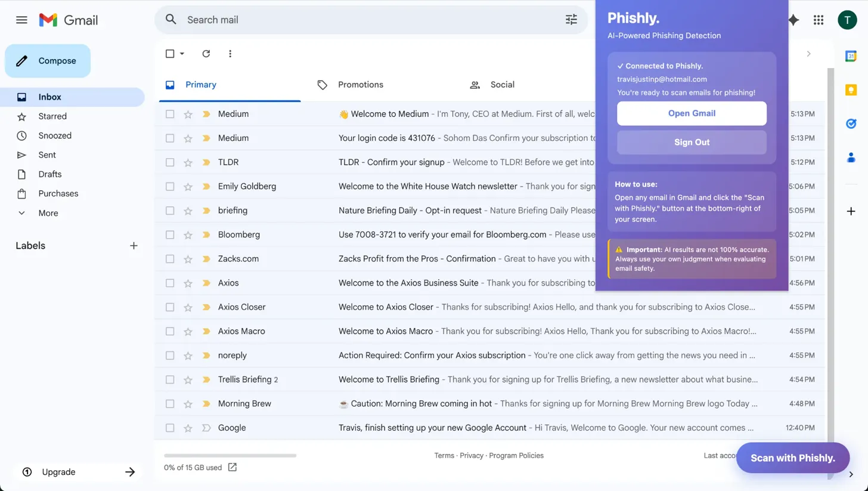Screen dimensions: 868x491
Task: Click the Search mail input field
Action: (x=358, y=20)
